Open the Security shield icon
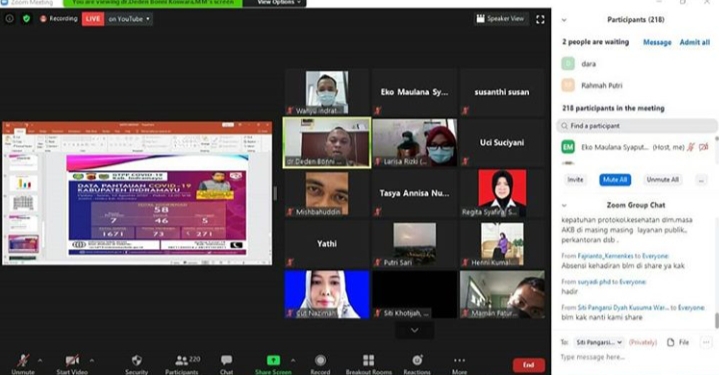 [x=137, y=360]
